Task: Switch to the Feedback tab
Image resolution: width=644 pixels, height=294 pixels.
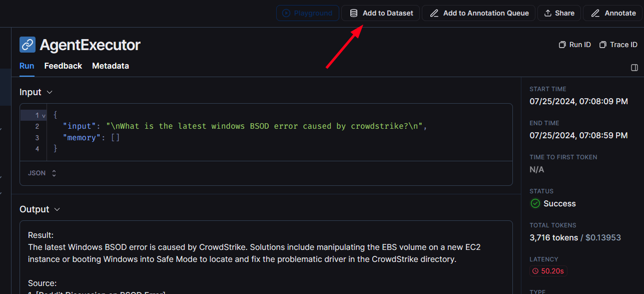Action: point(63,66)
